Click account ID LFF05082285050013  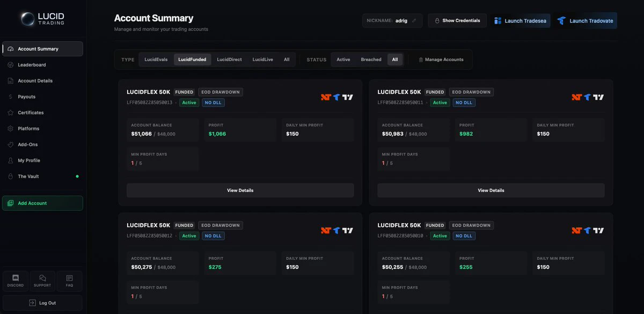[x=149, y=103]
